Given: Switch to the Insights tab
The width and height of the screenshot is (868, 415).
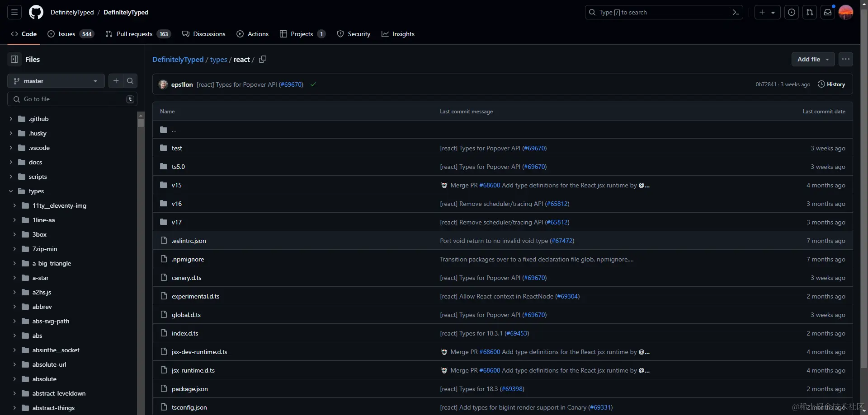Looking at the screenshot, I should point(398,34).
